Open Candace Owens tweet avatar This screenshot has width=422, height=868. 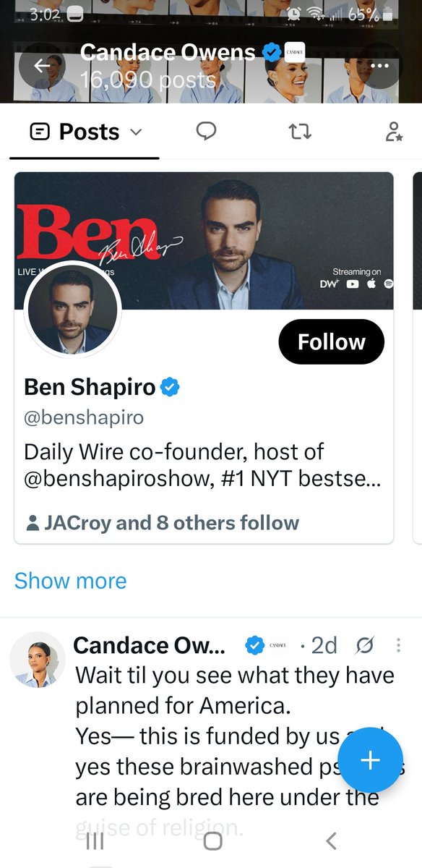coord(34,663)
